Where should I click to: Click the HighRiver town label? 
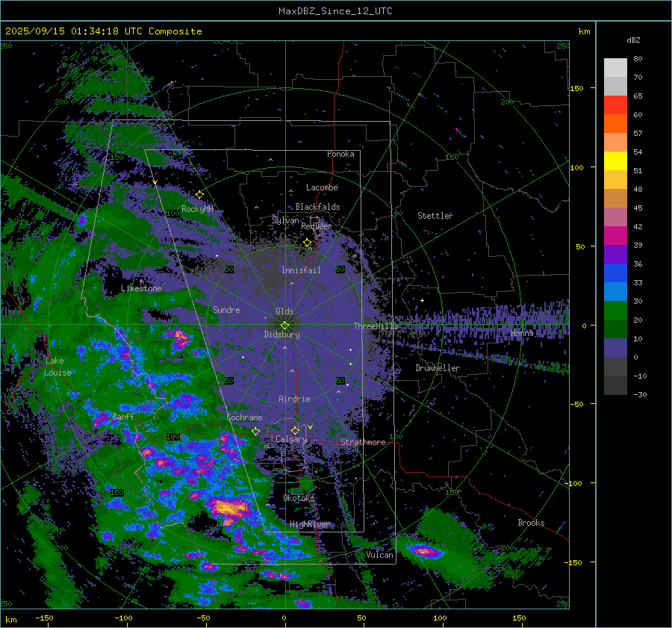310,524
